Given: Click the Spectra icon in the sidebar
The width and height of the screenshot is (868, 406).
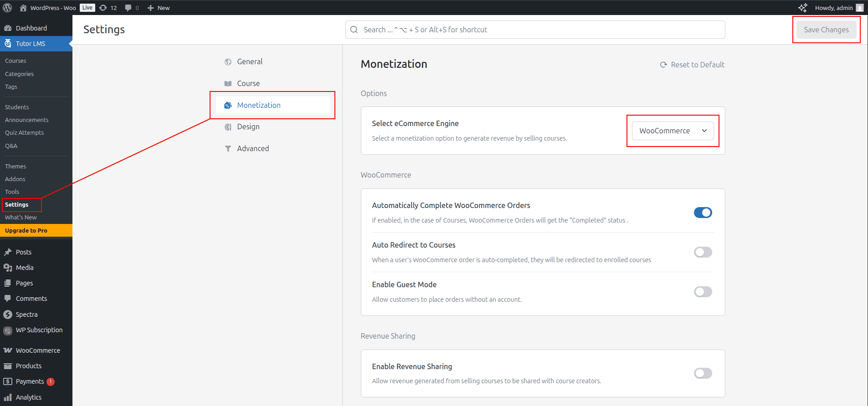Looking at the screenshot, I should [8, 315].
